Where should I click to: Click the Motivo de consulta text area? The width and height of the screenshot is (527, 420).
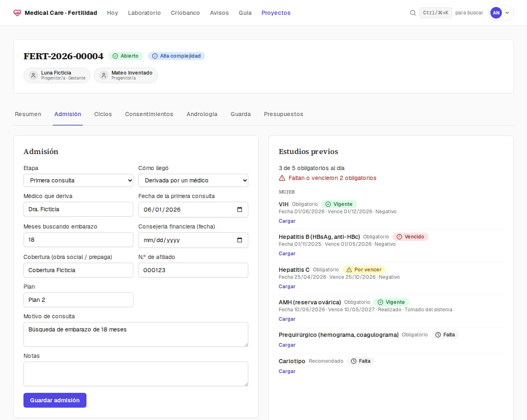coord(136,334)
